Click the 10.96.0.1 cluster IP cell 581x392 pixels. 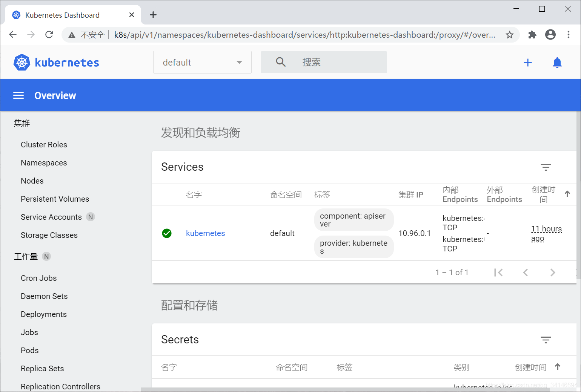(x=414, y=233)
